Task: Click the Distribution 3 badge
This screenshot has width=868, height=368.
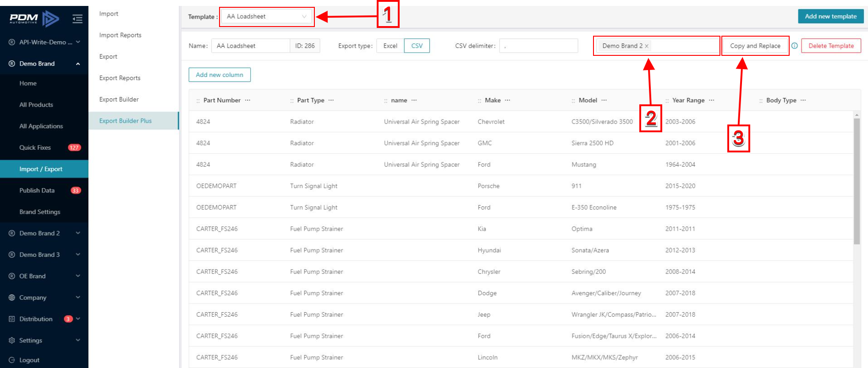Action: coord(68,319)
